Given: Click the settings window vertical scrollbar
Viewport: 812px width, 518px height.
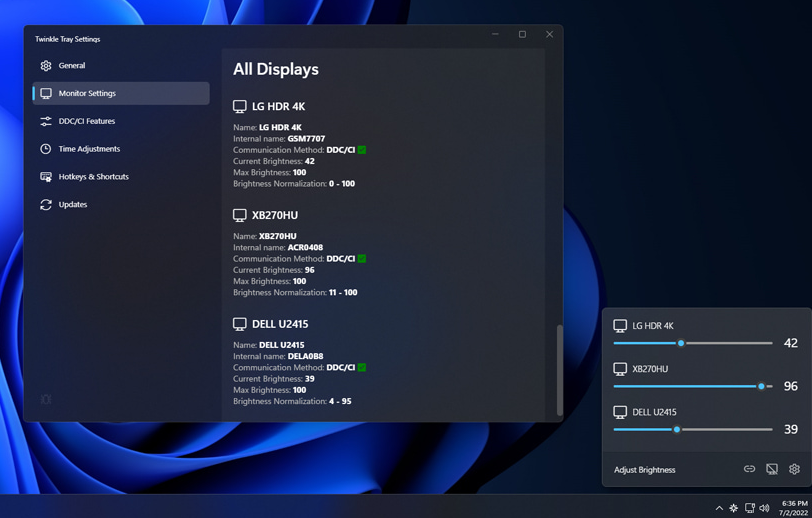Looking at the screenshot, I should pos(559,369).
